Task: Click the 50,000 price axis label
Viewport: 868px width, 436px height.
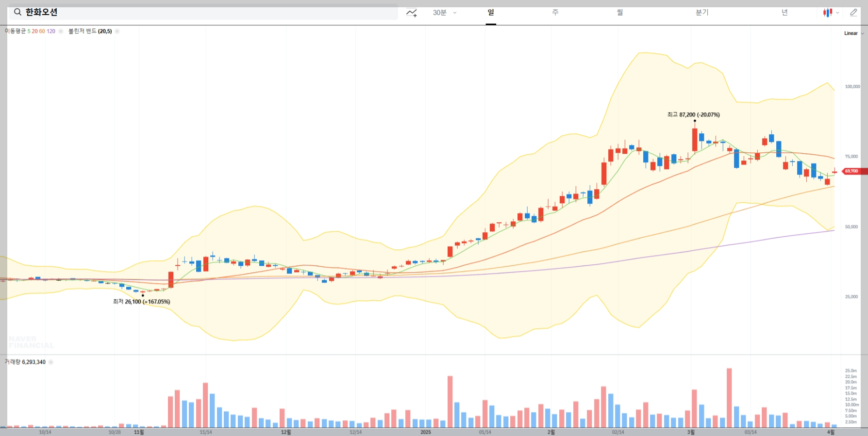Action: coord(851,227)
